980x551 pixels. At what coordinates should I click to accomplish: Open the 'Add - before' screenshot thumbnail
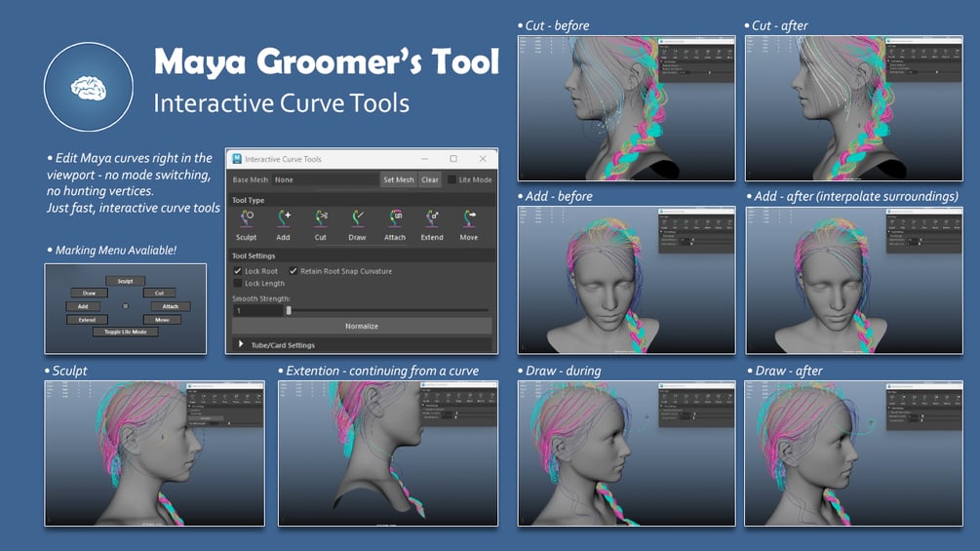pos(626,281)
